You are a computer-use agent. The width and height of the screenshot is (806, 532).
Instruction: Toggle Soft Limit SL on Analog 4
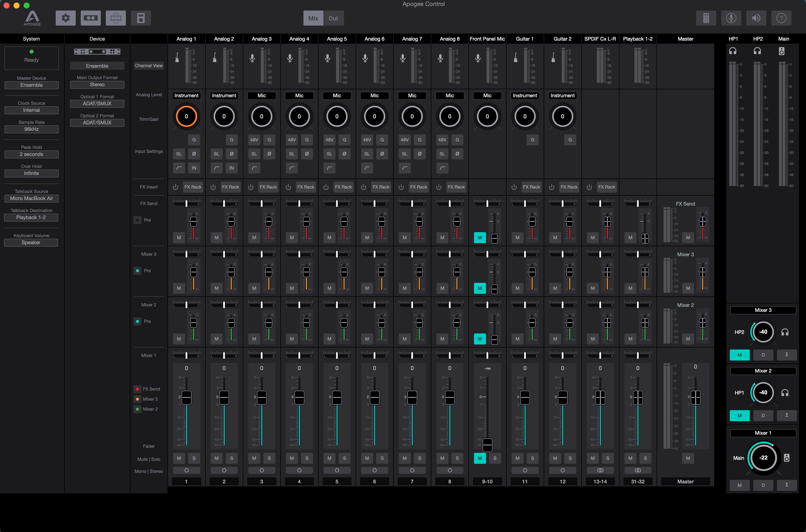(292, 154)
